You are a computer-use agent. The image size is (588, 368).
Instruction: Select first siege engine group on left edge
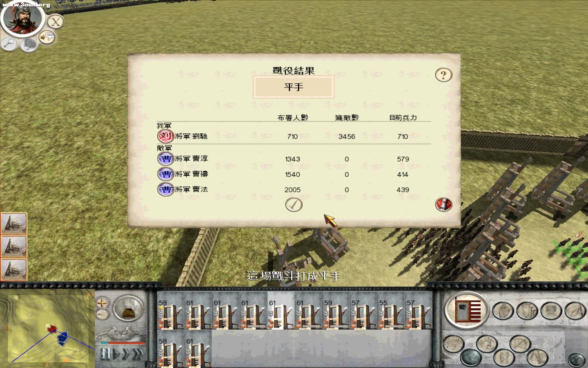point(14,224)
